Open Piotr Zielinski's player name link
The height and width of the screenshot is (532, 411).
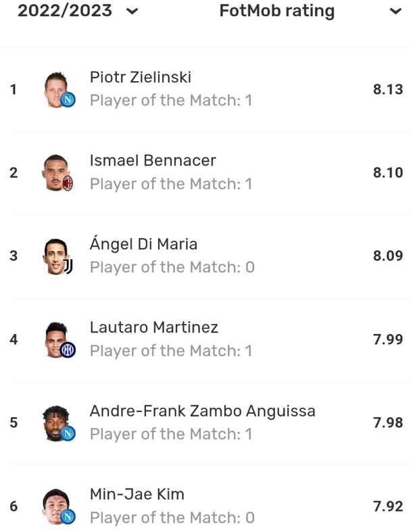[x=141, y=77]
